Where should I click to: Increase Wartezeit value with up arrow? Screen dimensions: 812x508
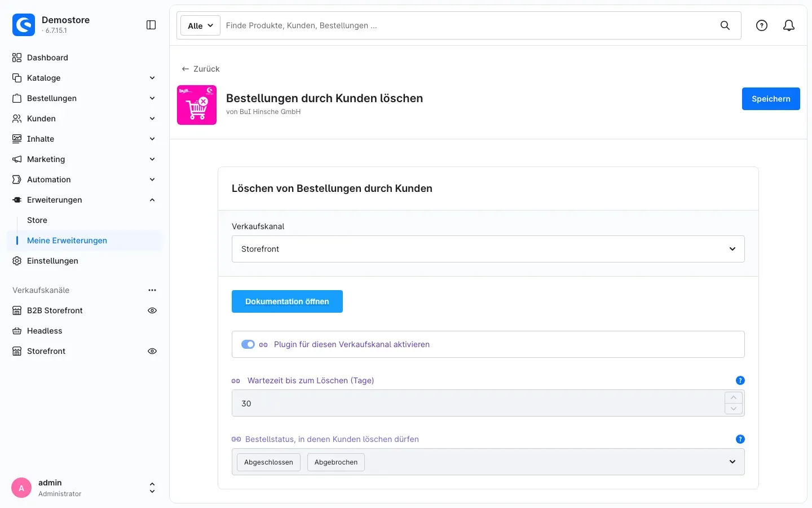[x=734, y=397]
